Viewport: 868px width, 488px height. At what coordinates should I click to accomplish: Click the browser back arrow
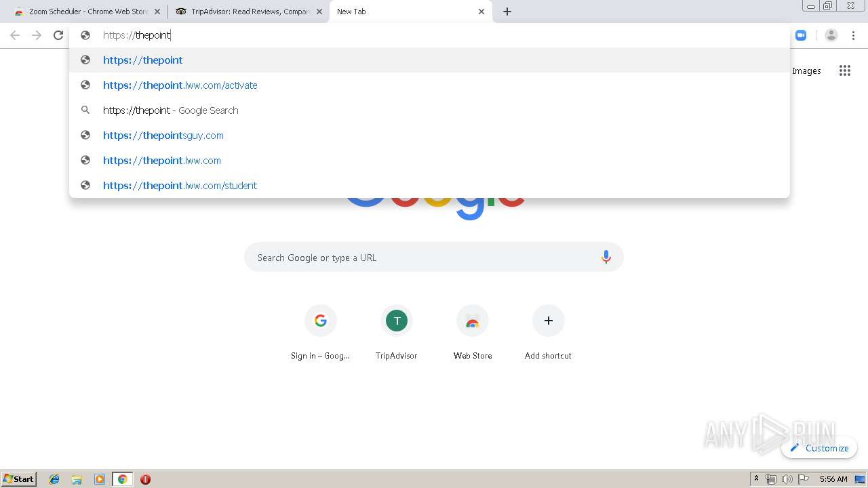[x=15, y=35]
